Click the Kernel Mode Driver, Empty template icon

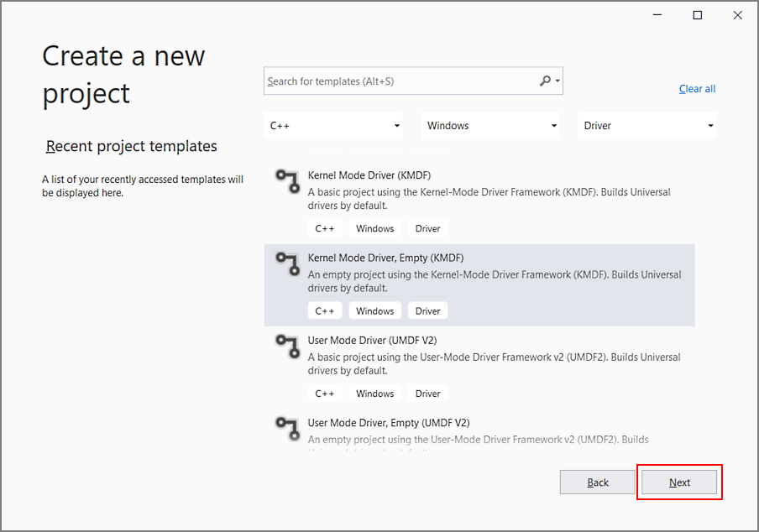click(x=286, y=263)
